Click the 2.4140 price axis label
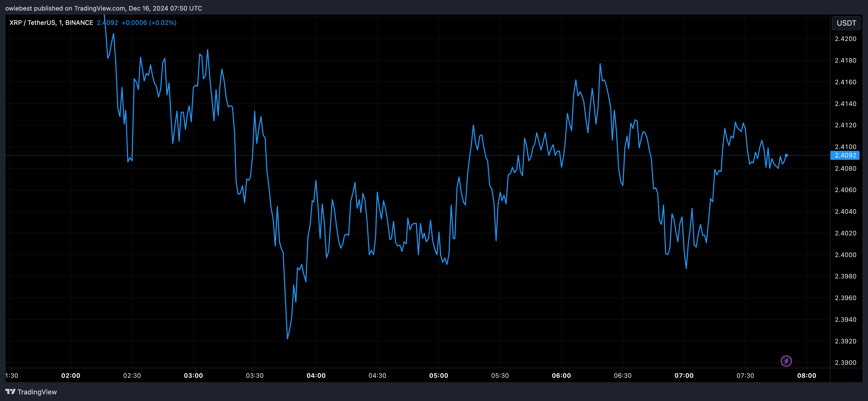Image resolution: width=868 pixels, height=401 pixels. (x=846, y=104)
